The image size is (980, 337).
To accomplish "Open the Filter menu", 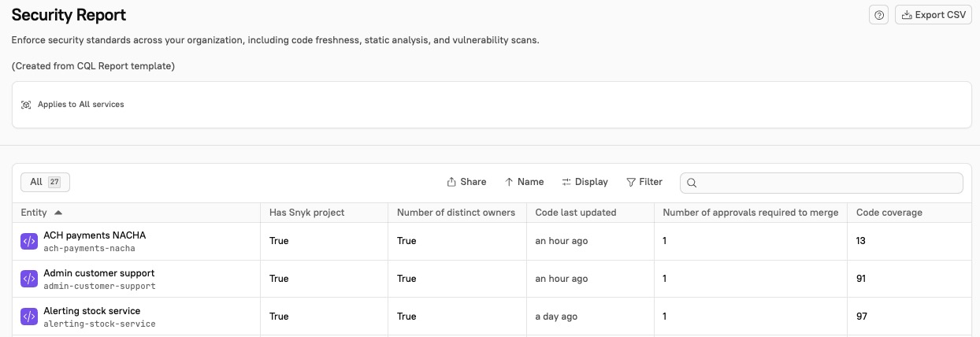I will click(644, 182).
